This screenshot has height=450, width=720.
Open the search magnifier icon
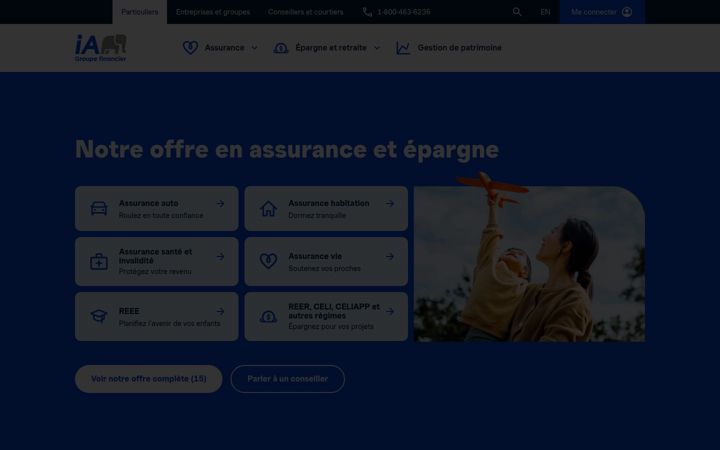pyautogui.click(x=517, y=12)
